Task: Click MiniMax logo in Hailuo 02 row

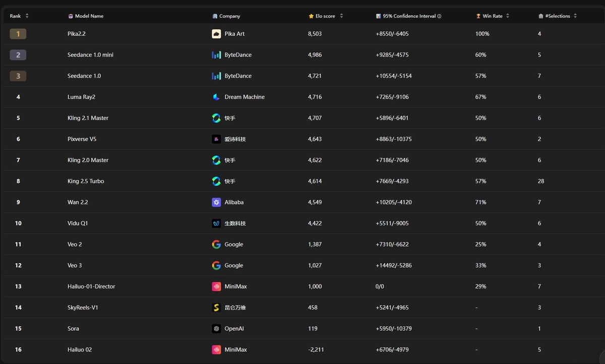Action: tap(216, 349)
